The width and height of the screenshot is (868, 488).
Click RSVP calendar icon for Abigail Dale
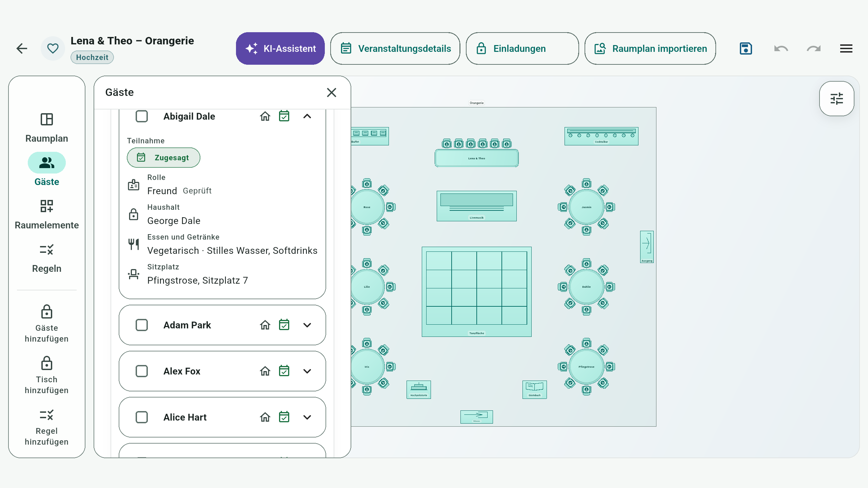[x=284, y=116]
